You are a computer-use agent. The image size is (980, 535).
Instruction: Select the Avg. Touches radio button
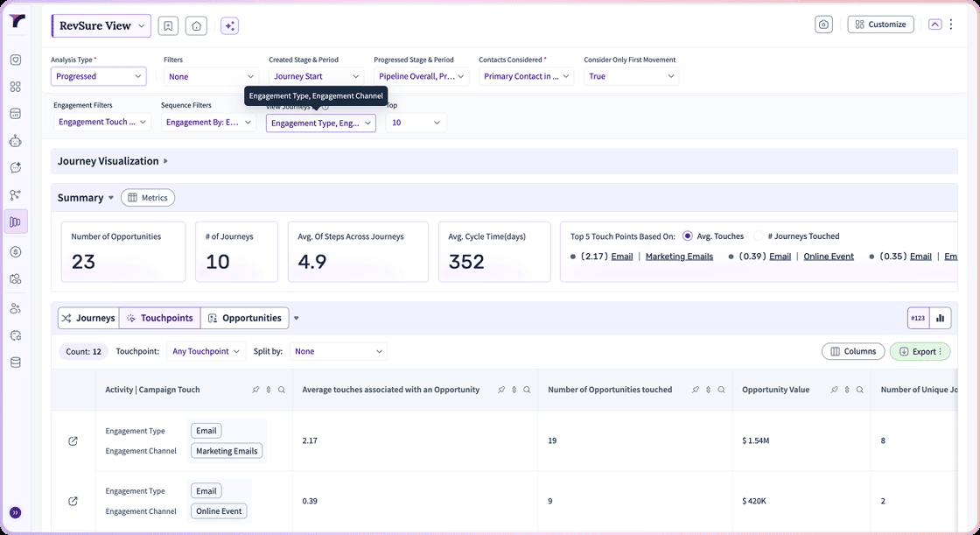(688, 236)
